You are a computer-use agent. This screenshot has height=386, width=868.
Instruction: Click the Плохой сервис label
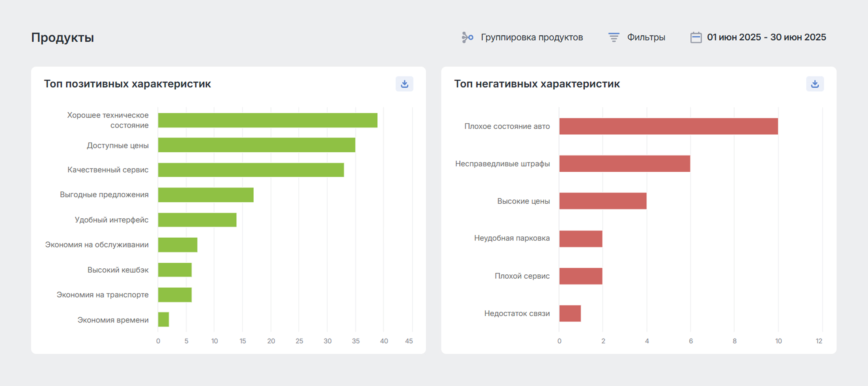click(522, 276)
